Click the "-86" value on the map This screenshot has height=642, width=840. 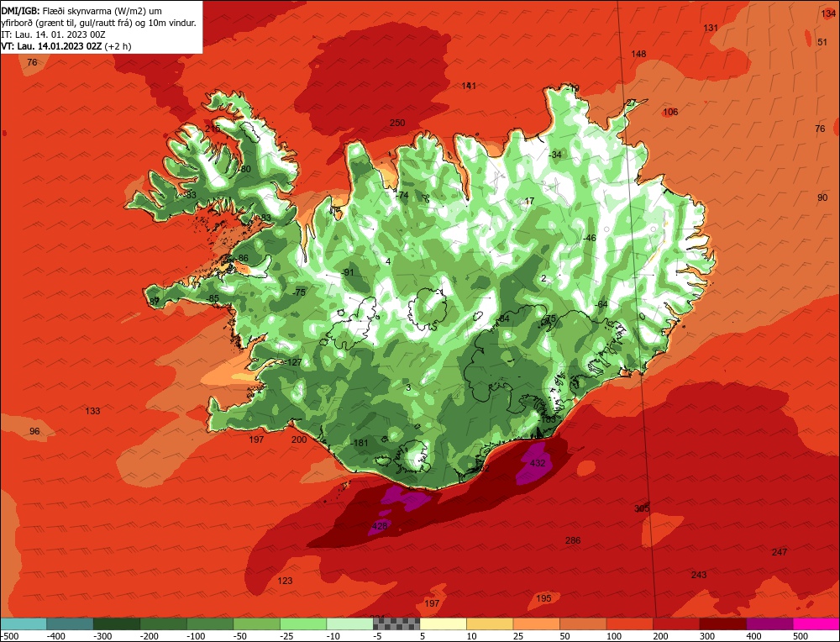click(x=242, y=258)
